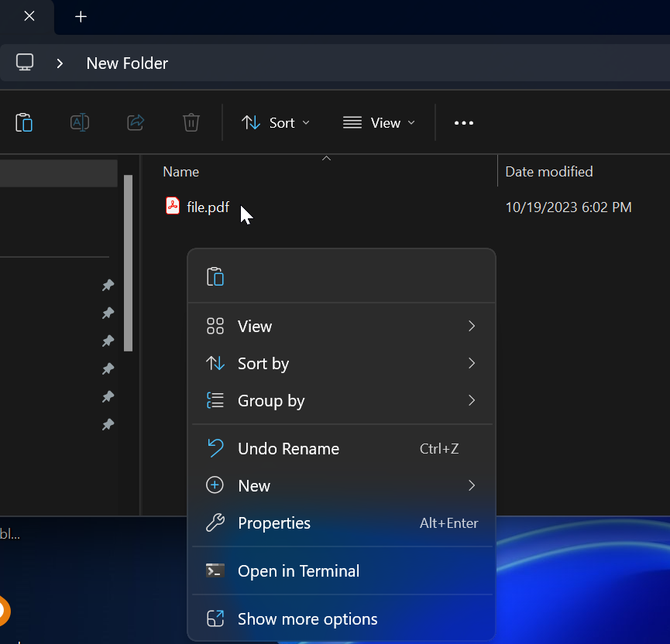
Task: Click the New plus-circle icon
Action: [x=215, y=485]
